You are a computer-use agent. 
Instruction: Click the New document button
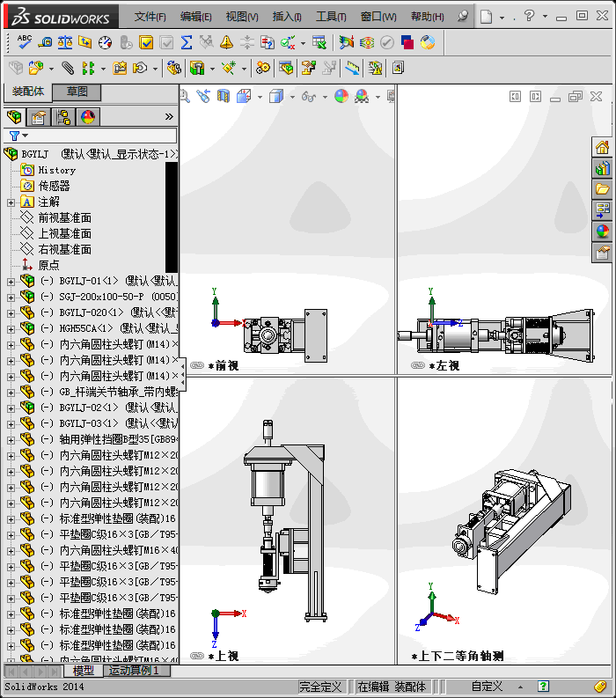[487, 17]
